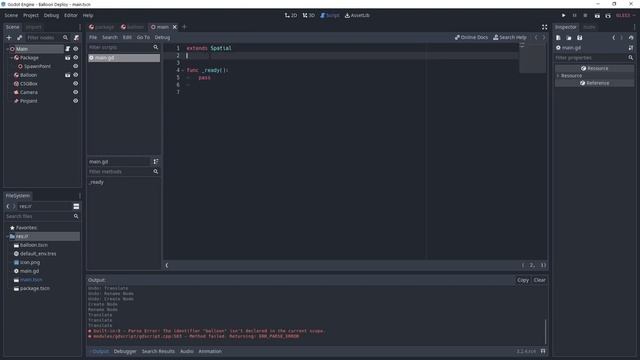The height and width of the screenshot is (360, 640).
Task: Close the main scene tab
Action: [x=175, y=27]
